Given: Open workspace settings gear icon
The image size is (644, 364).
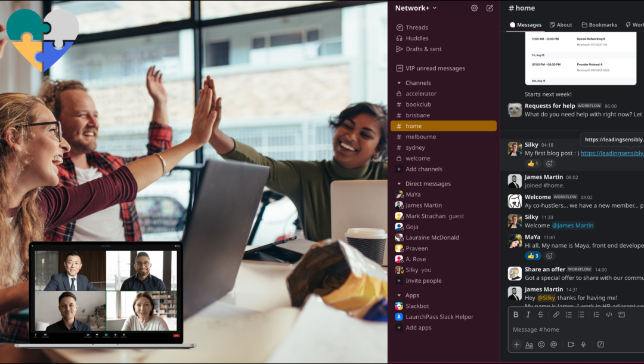Looking at the screenshot, I should click(475, 8).
